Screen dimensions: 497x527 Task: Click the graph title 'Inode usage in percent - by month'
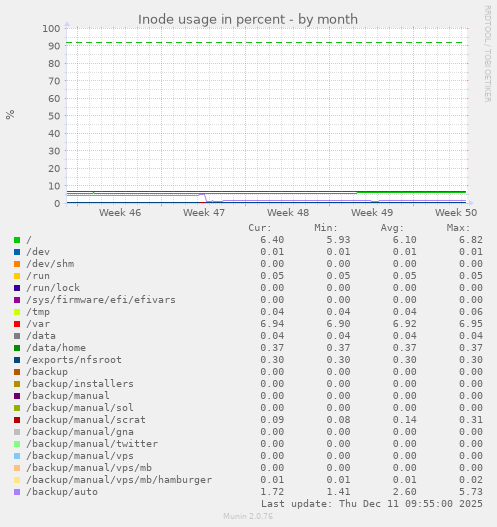[x=248, y=19]
